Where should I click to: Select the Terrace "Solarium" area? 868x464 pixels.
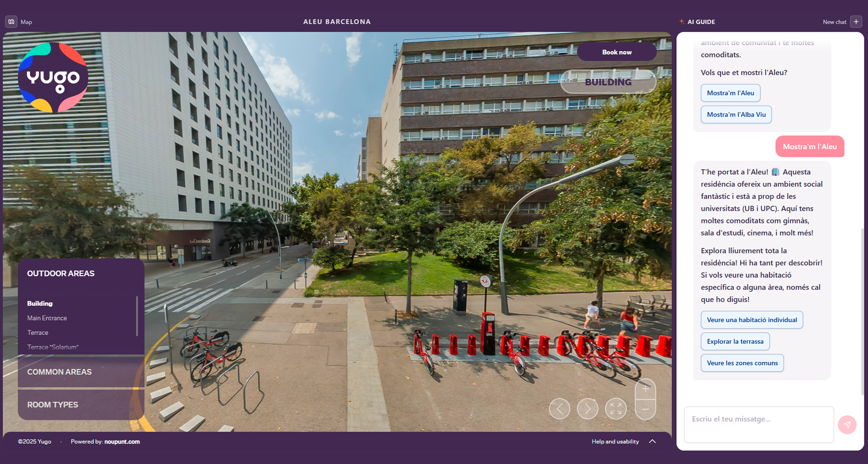(x=53, y=347)
